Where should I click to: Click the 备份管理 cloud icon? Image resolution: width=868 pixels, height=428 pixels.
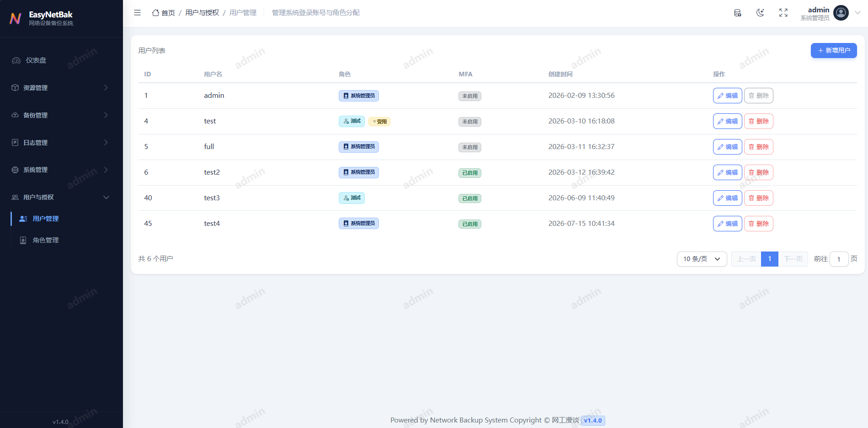tap(15, 115)
